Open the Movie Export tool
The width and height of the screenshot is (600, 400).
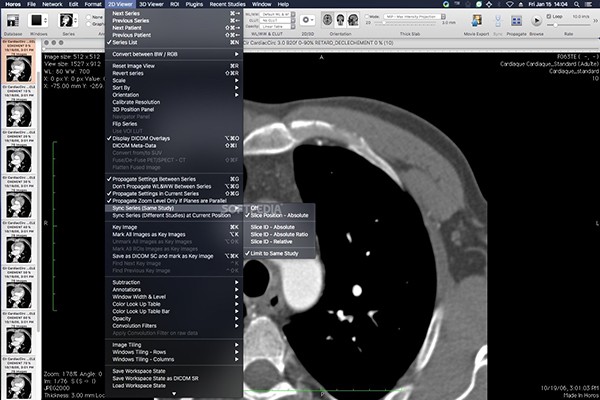[477, 21]
